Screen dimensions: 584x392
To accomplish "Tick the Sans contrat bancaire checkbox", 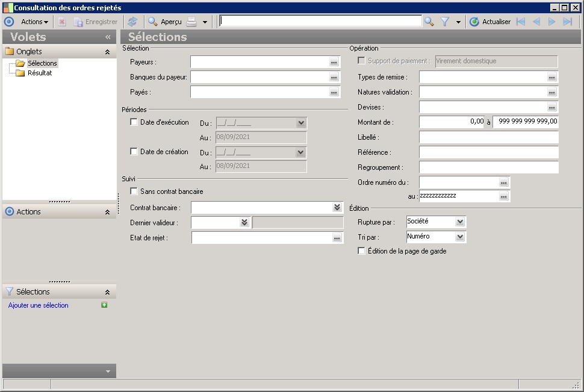I will 134,191.
